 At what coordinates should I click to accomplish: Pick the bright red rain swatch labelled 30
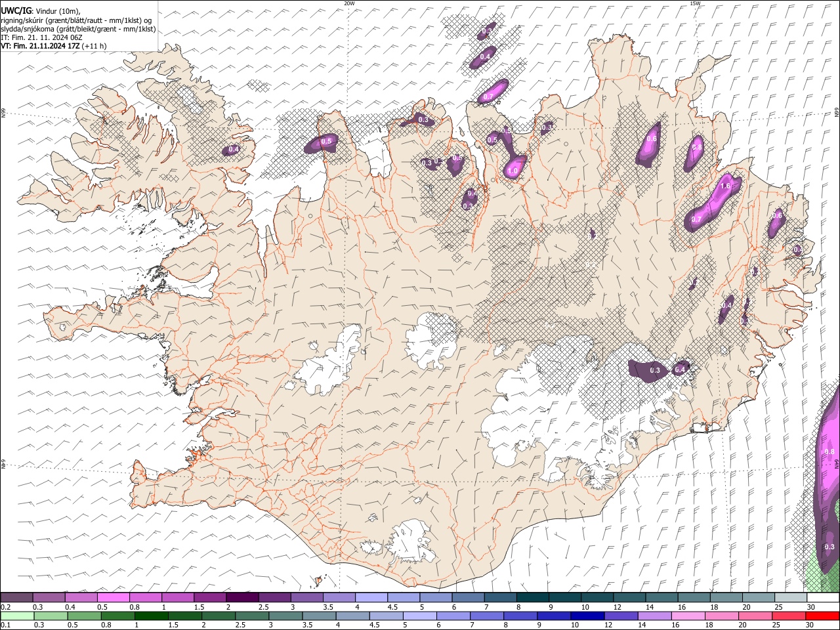coord(822,616)
